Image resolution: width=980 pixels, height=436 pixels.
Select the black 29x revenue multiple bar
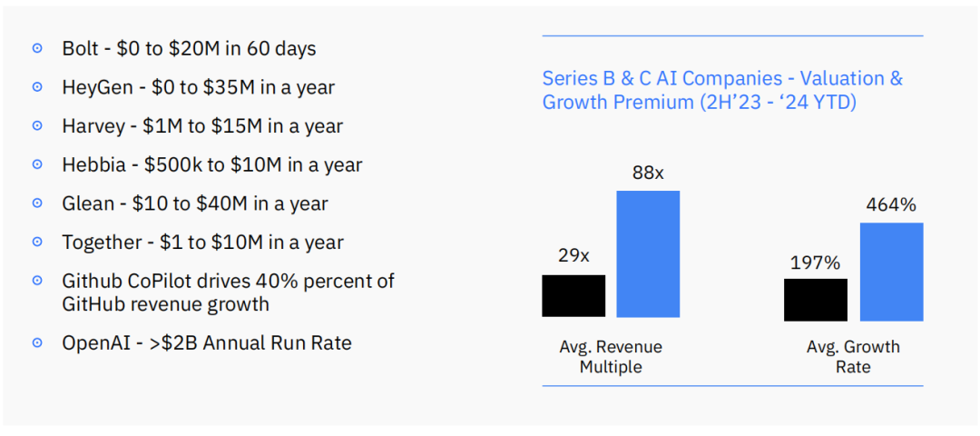tap(573, 295)
